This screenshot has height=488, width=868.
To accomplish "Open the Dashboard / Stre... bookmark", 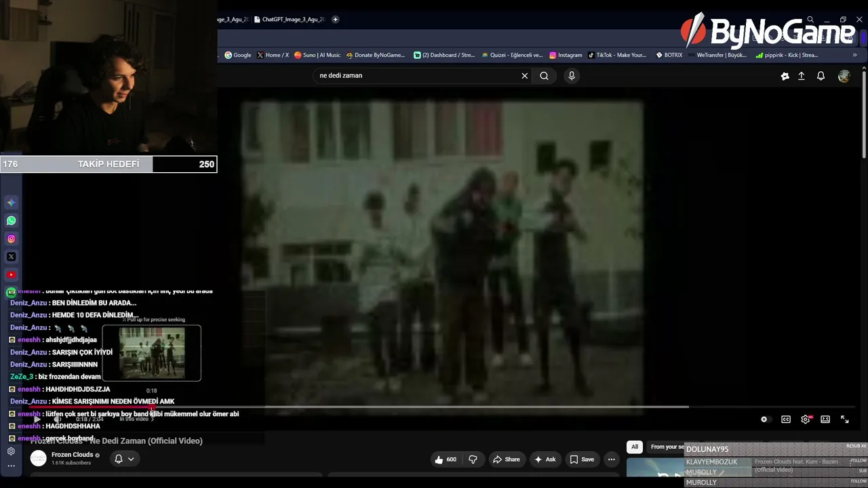I will coord(443,56).
